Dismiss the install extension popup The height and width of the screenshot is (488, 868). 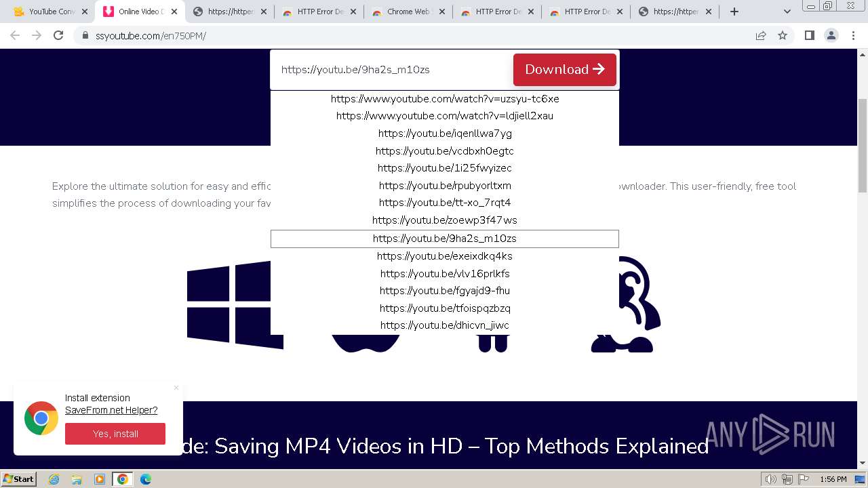(x=176, y=388)
